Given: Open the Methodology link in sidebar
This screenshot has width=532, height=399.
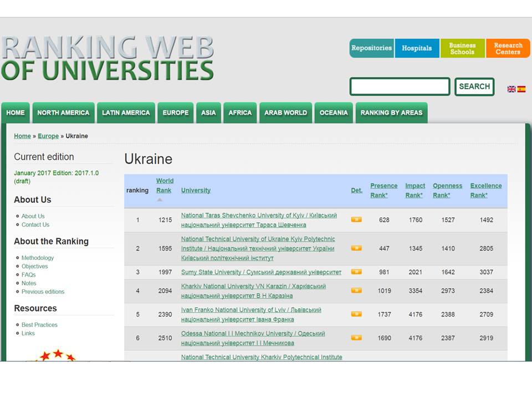Looking at the screenshot, I should (x=38, y=258).
